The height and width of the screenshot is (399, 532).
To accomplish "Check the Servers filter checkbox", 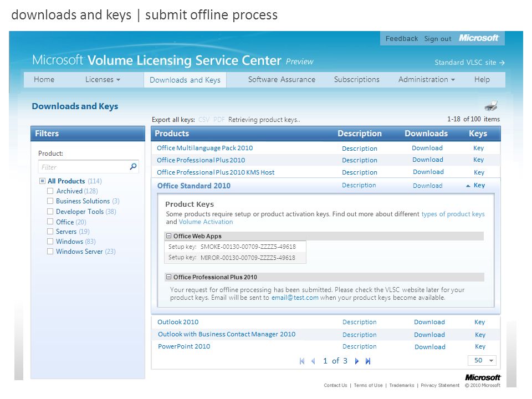I will click(x=50, y=232).
